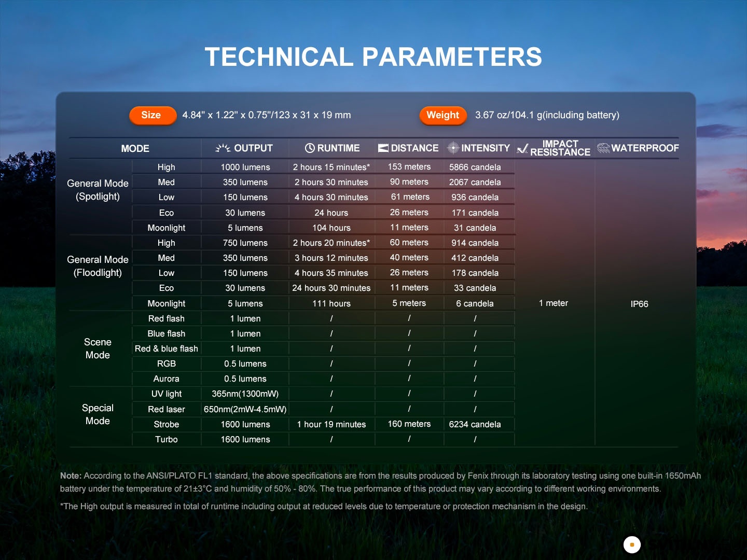
Task: Select the Scene Mode row label
Action: click(x=98, y=348)
